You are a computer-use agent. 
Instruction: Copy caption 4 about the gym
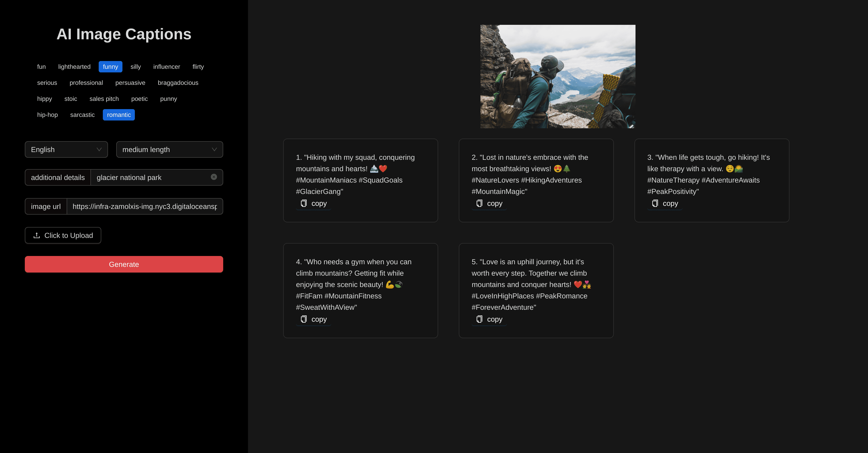[x=313, y=319]
